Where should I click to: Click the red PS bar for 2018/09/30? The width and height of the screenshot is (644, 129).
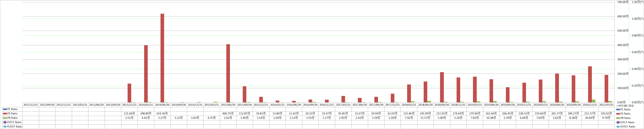click(x=442, y=87)
